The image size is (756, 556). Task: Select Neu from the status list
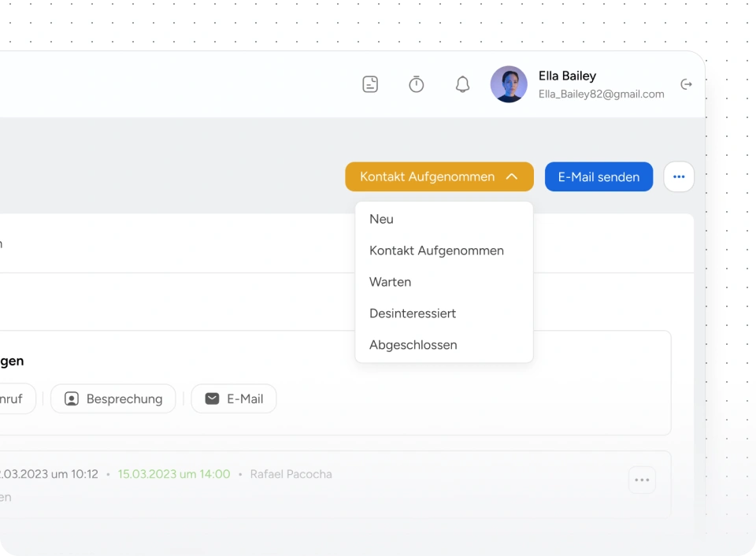coord(382,219)
